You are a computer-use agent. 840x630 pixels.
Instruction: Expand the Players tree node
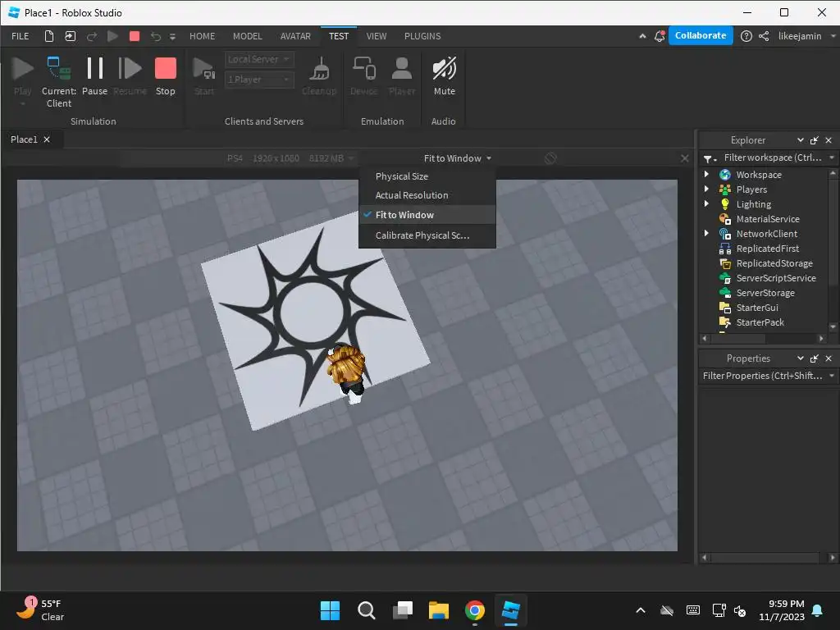click(x=706, y=189)
